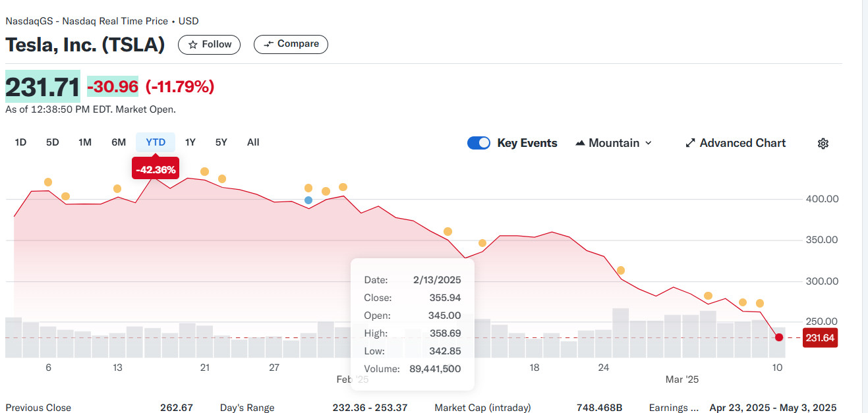Click the 250.00 axis label
The image size is (868, 413).
pyautogui.click(x=822, y=322)
